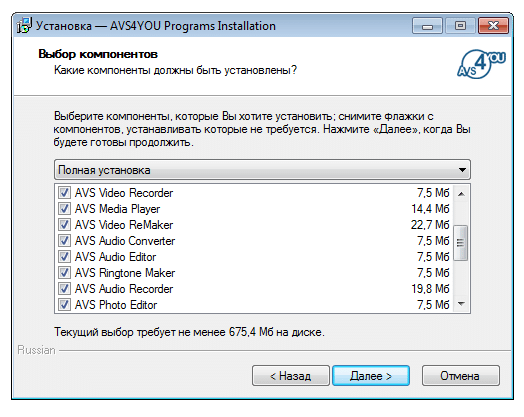Deselect the AVS Ringtone Maker checkbox
Image resolution: width=524 pixels, height=417 pixels.
pyautogui.click(x=64, y=273)
